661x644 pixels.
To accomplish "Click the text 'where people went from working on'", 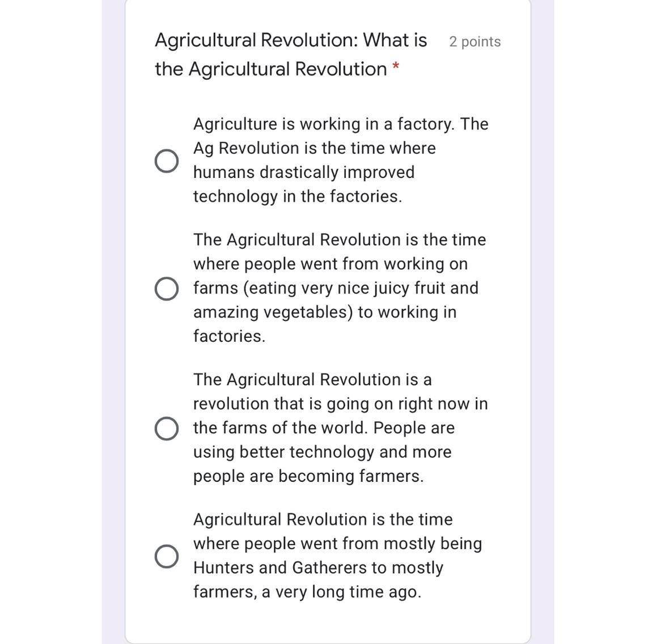I will (x=330, y=264).
